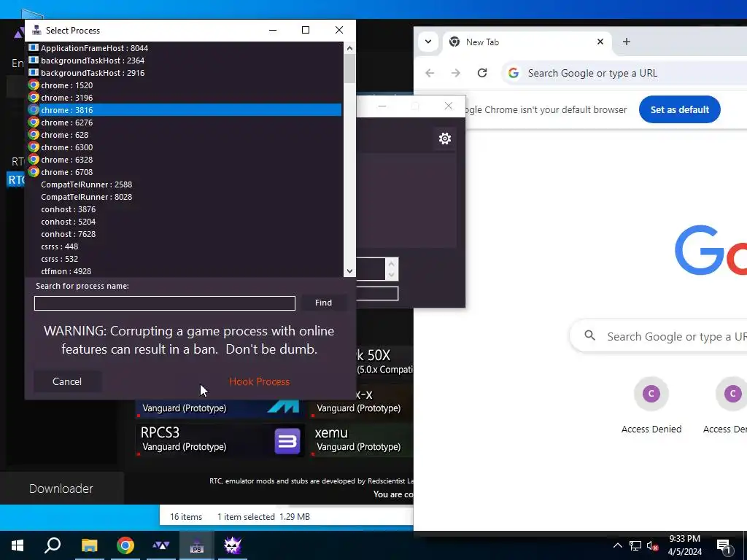
Task: Select ctfmon : 4928 process
Action: (185, 271)
